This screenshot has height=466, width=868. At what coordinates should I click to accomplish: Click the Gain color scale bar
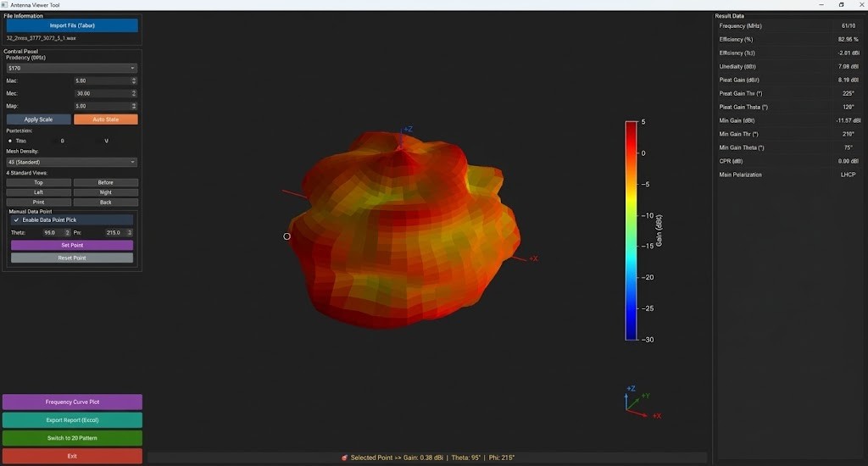point(631,230)
